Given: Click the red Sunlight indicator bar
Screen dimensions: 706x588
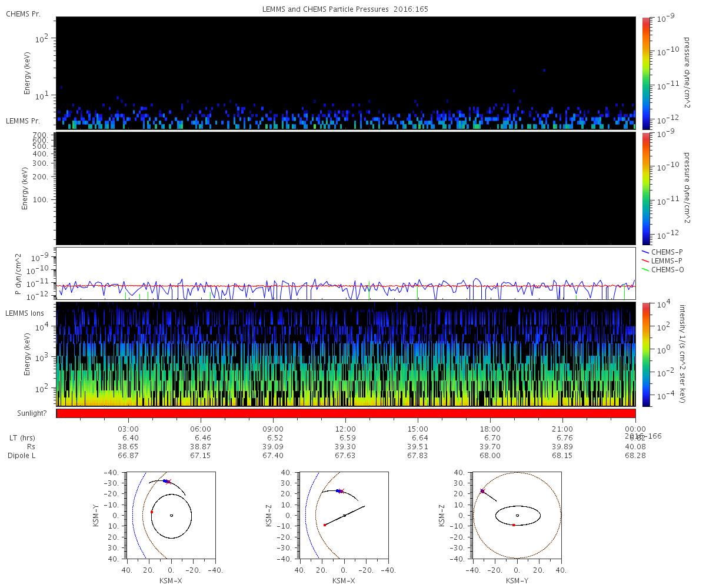Looking at the screenshot, I should 346,413.
